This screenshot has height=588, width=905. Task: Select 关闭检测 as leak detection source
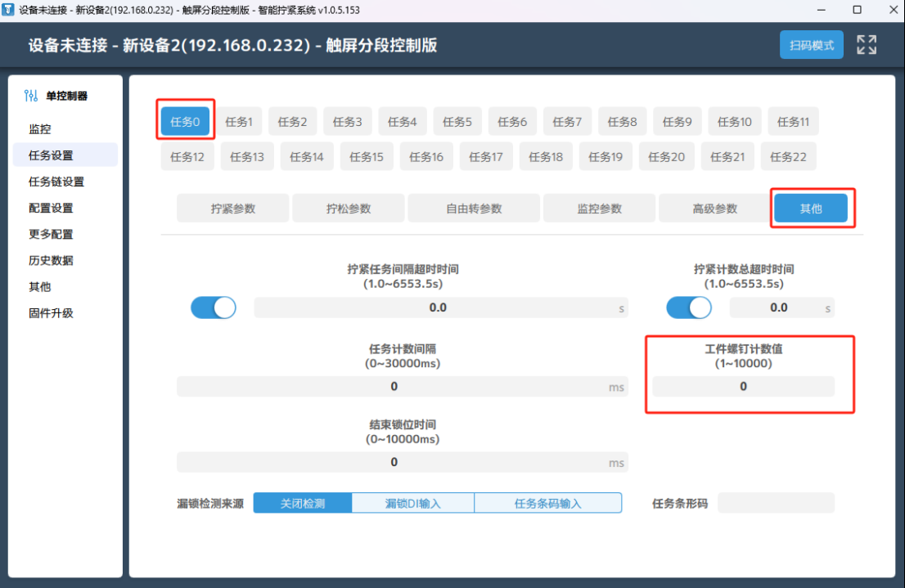click(303, 503)
